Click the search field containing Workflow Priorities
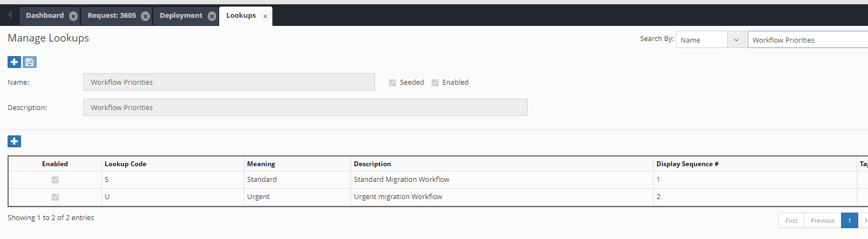The height and width of the screenshot is (239, 868). (x=807, y=40)
